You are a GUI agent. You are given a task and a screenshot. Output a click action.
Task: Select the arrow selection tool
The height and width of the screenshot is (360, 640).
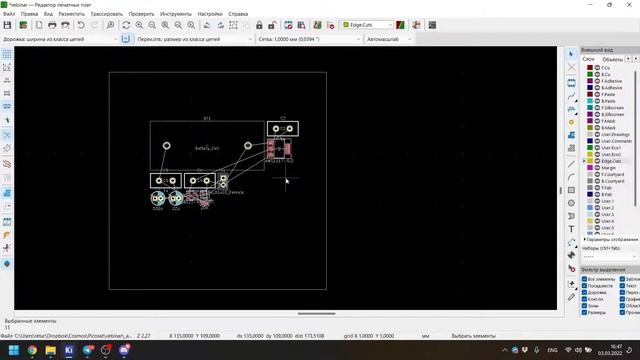click(571, 54)
